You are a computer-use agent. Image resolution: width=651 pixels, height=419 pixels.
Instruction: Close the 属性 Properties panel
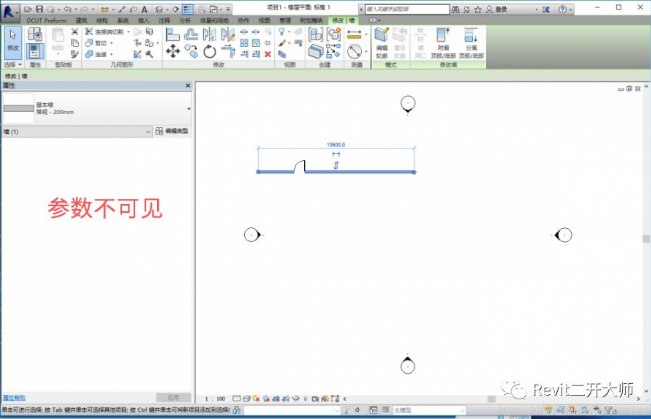coord(188,86)
